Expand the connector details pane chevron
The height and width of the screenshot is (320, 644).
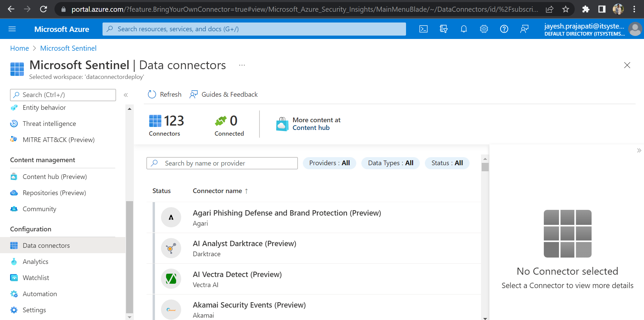[x=639, y=150]
